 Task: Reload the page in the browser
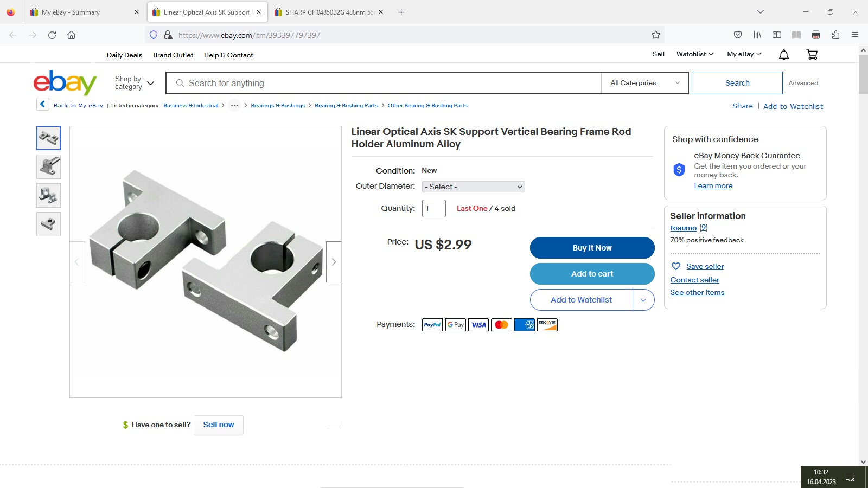tap(52, 35)
